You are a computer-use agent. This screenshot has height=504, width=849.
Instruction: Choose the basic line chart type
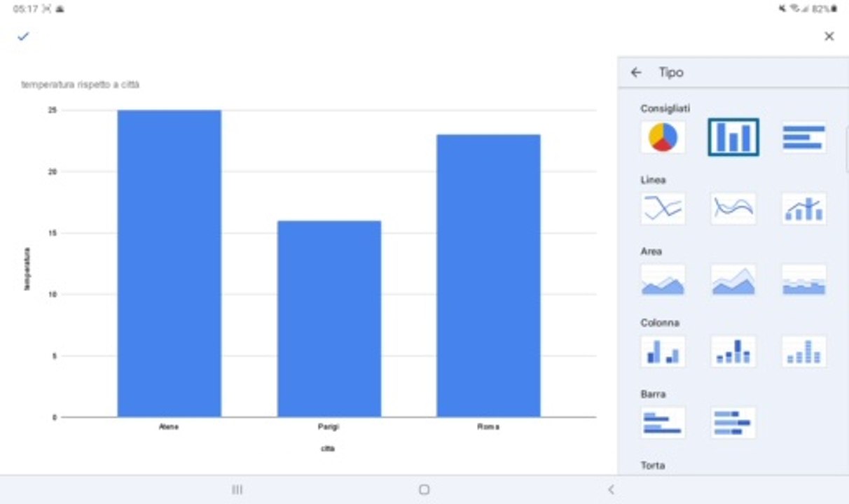click(663, 209)
